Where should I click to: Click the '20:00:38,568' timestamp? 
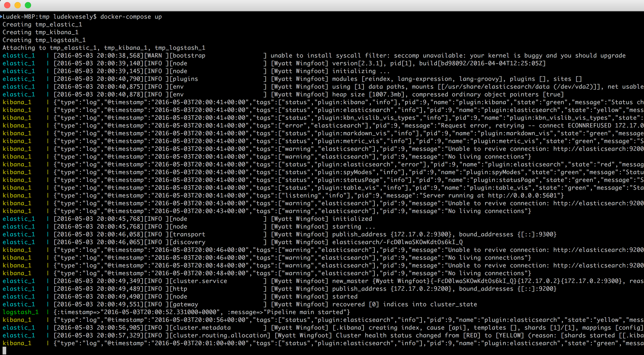click(x=119, y=56)
